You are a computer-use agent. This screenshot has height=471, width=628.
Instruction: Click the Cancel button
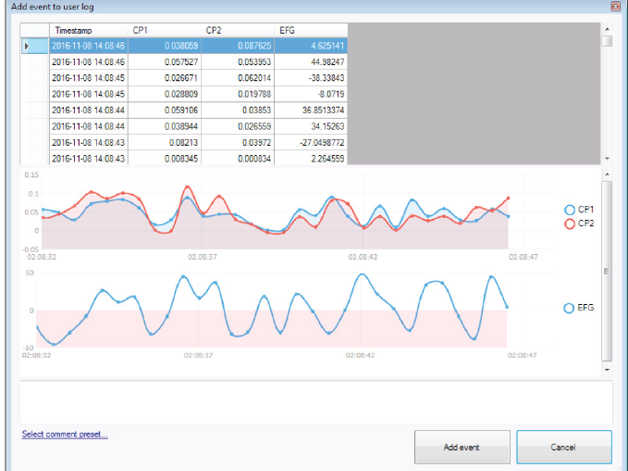click(563, 447)
